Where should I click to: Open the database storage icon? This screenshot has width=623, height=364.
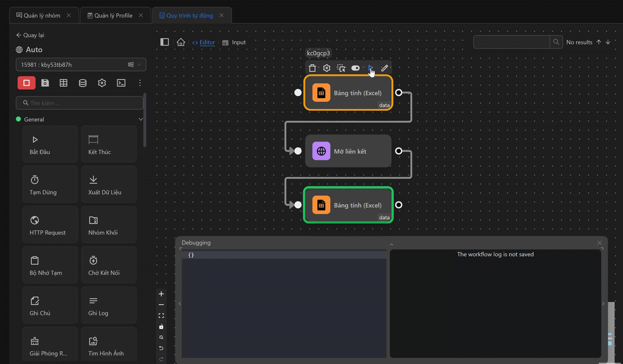pyautogui.click(x=82, y=83)
